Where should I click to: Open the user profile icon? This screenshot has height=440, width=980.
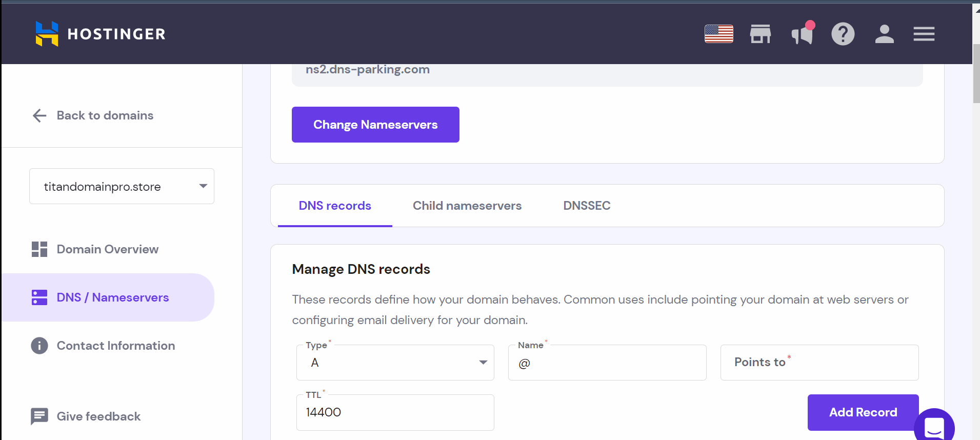pyautogui.click(x=884, y=34)
